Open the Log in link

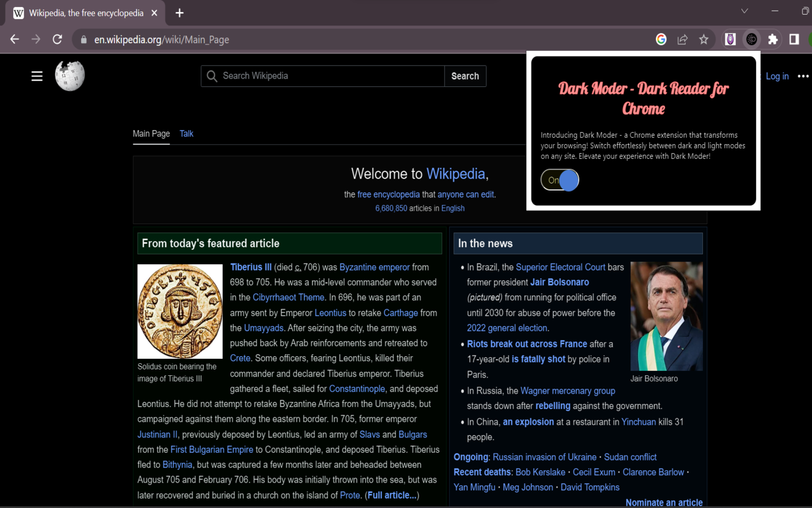777,76
